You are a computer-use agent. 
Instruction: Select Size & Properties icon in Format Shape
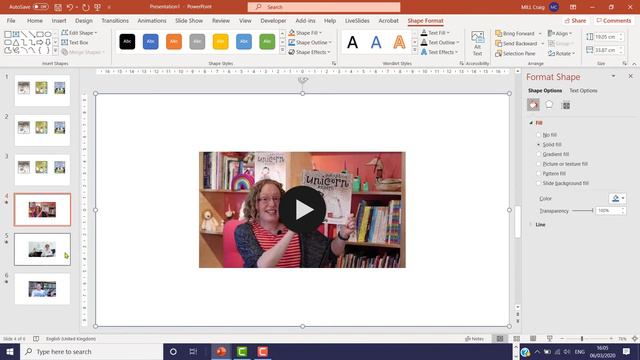click(566, 105)
